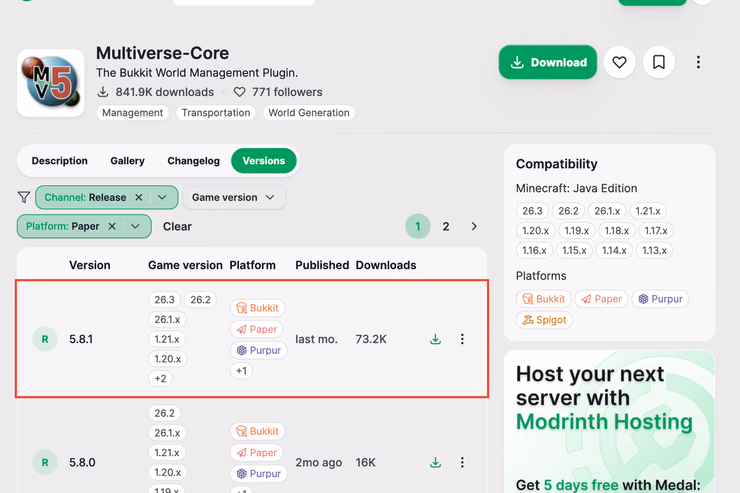Go to page 2 of versions
This screenshot has width=740, height=493.
[446, 226]
